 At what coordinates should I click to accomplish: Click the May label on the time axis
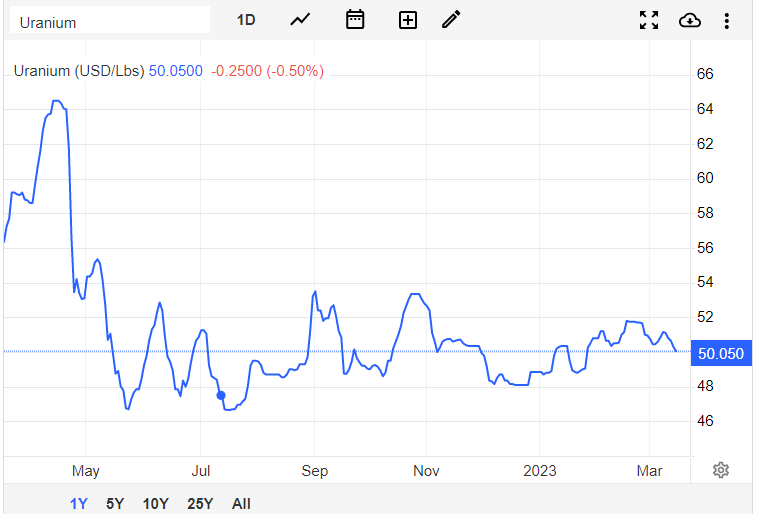coord(85,471)
